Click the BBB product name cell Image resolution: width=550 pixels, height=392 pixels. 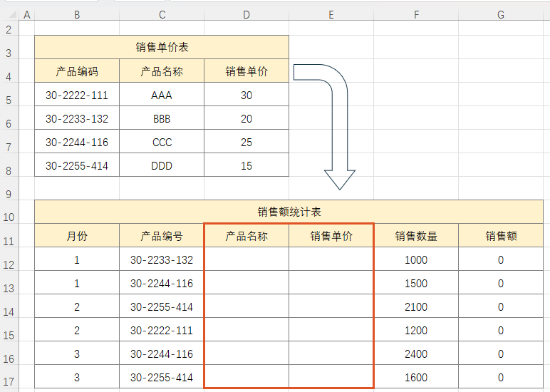[x=162, y=118]
